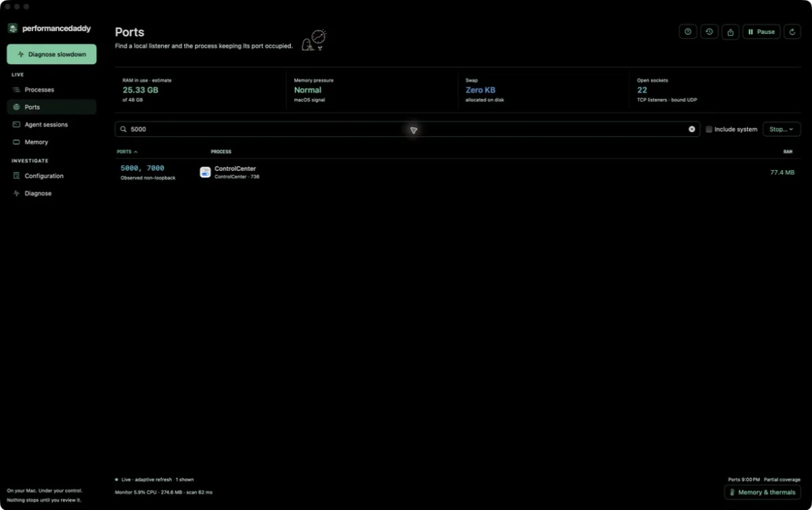Click the ports value 5000, 7000
The width and height of the screenshot is (812, 510).
coord(142,168)
